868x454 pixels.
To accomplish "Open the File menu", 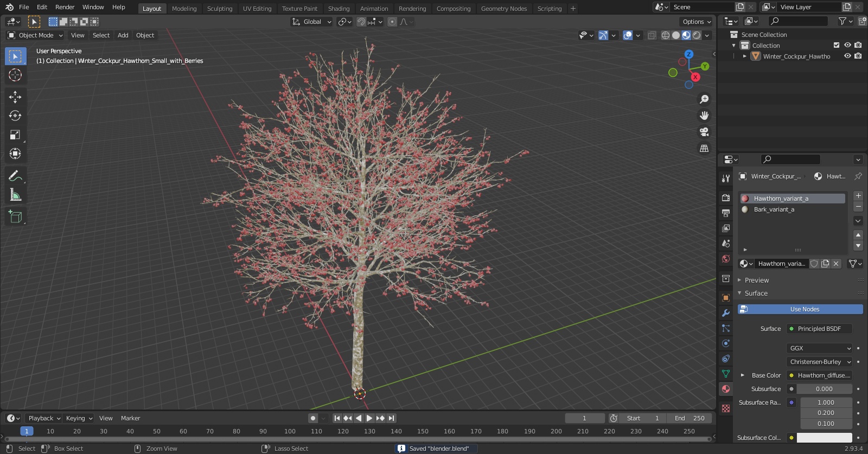I will pos(24,7).
